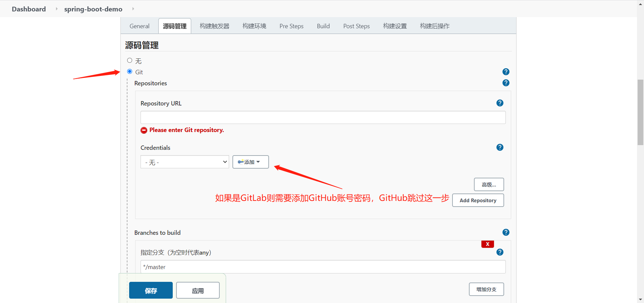Switch to the 构建后操作 tab

point(435,26)
